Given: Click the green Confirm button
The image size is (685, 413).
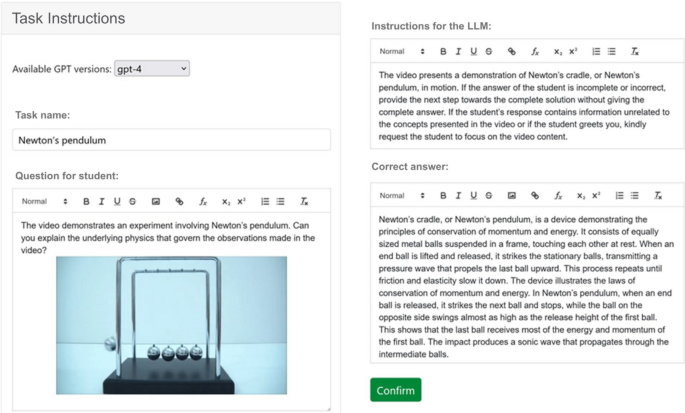Looking at the screenshot, I should pyautogui.click(x=396, y=390).
